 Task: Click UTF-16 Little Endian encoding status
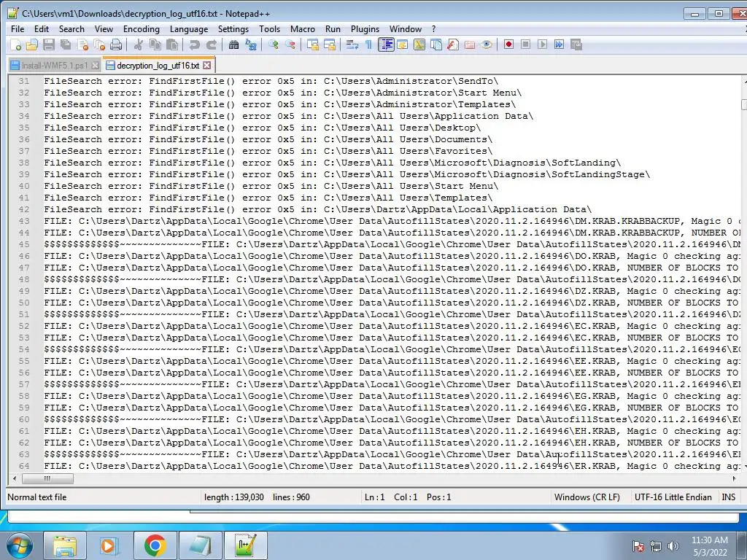point(673,497)
